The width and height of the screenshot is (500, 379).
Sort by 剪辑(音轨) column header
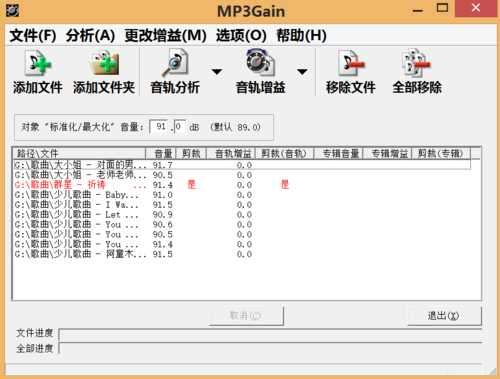click(284, 154)
